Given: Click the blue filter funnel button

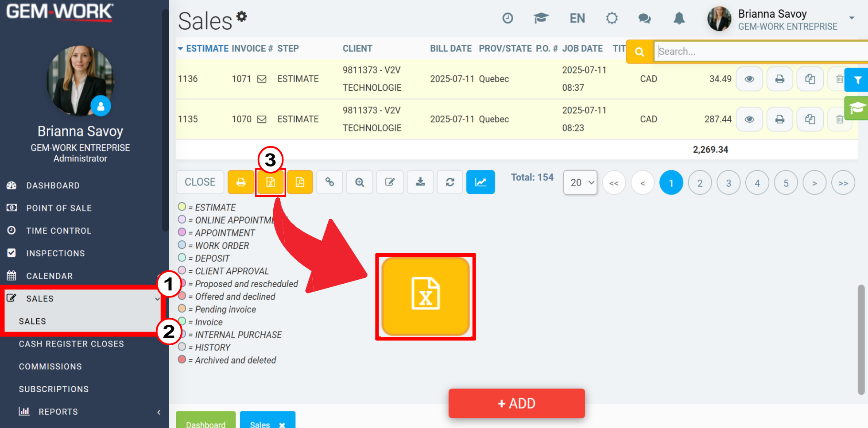Looking at the screenshot, I should (x=857, y=80).
